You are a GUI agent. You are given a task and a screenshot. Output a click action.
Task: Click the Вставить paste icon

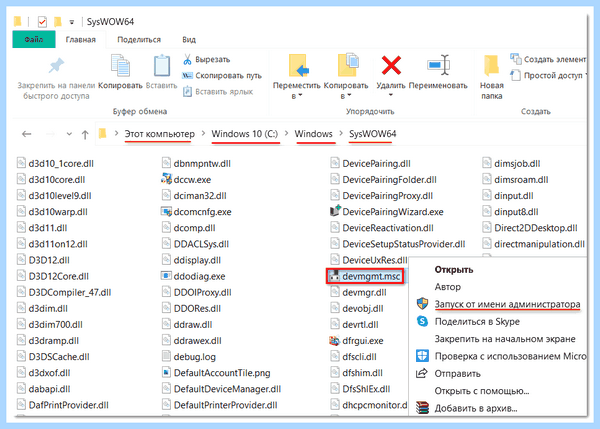[x=162, y=65]
